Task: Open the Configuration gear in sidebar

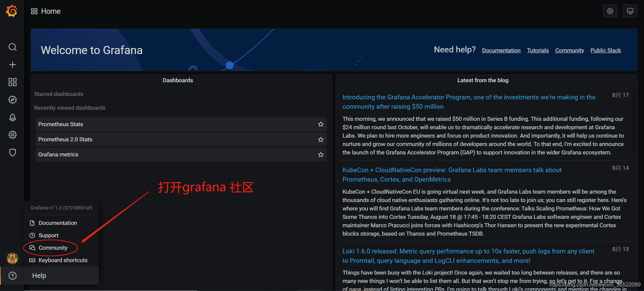Action: (x=12, y=135)
